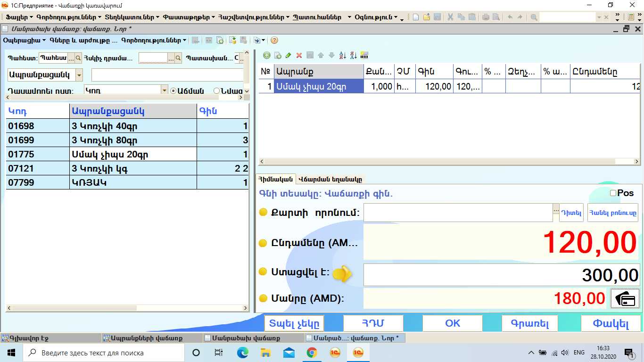Open the Chrome icon in taskbar
The height and width of the screenshot is (362, 644).
[312, 353]
